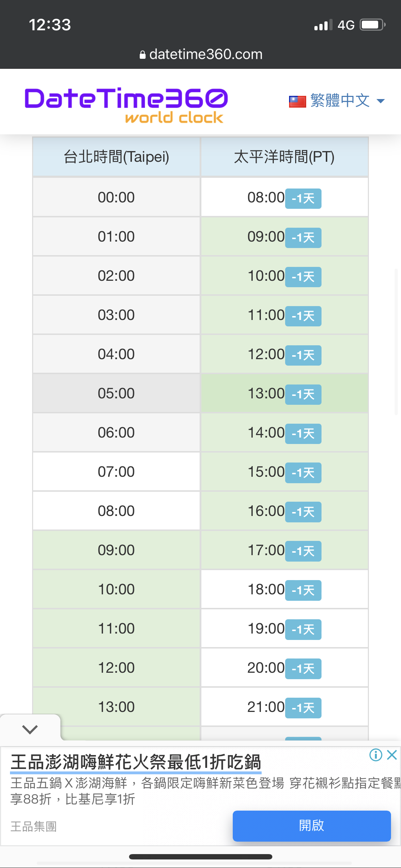Tap the page scrollbar on the right edge
This screenshot has width=401, height=868.
pos(396,342)
